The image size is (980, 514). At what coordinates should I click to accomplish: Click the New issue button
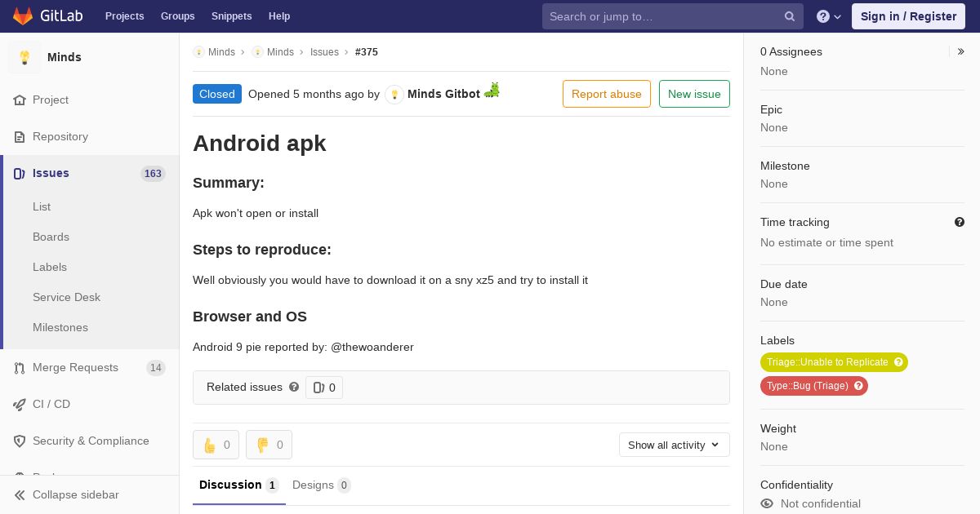click(694, 94)
